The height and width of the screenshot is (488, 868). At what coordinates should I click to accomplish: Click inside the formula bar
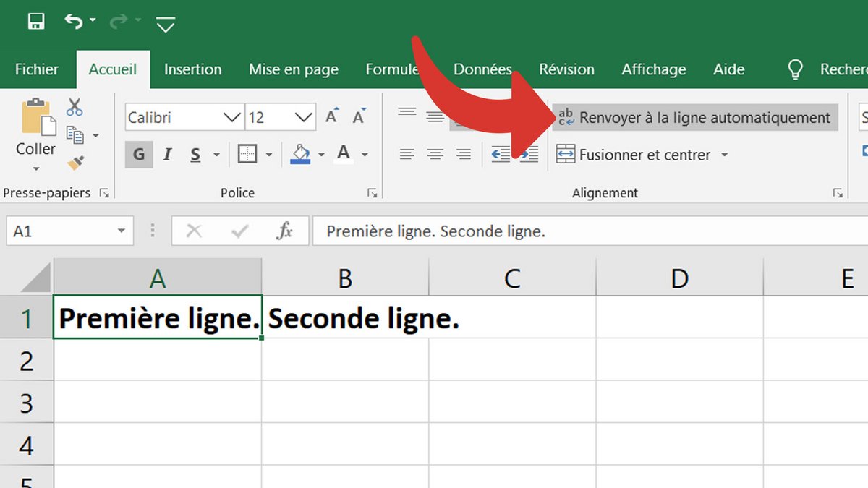(x=506, y=231)
